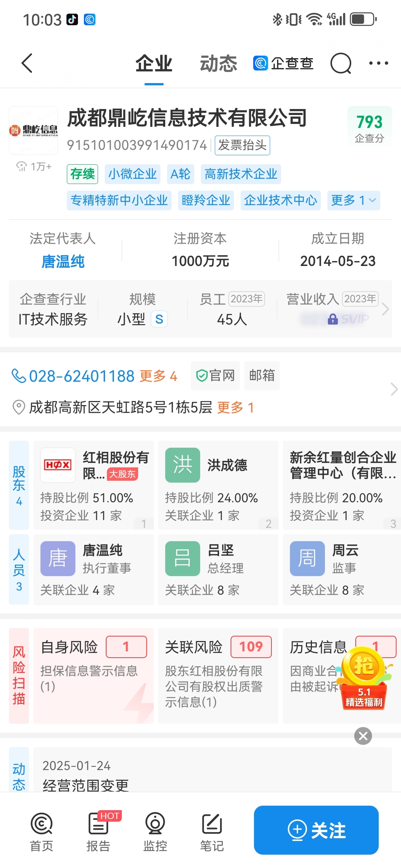401x868 pixels.
Task: Open the three-dot more menu
Action: tap(378, 63)
